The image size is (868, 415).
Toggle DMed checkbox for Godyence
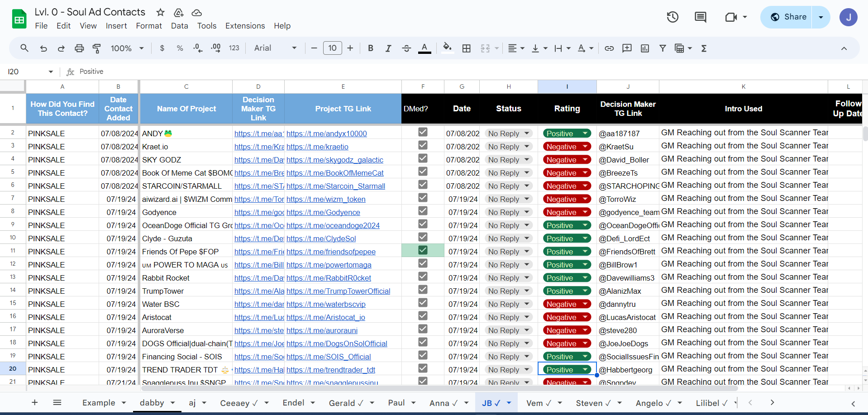[423, 210]
